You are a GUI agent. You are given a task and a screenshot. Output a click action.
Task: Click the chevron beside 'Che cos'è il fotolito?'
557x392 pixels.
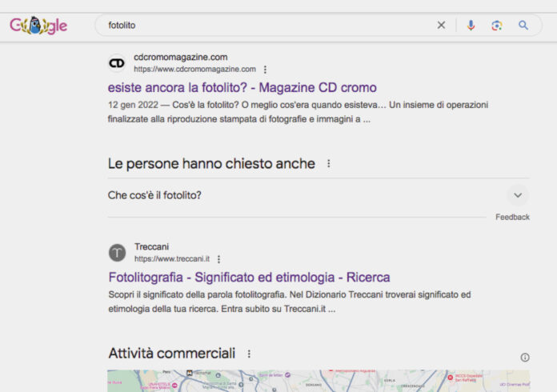click(x=518, y=195)
